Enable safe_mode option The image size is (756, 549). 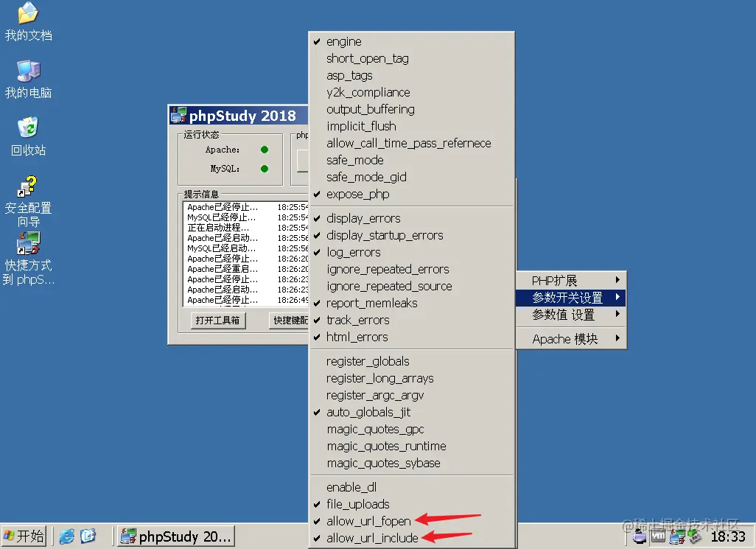[x=412, y=160]
